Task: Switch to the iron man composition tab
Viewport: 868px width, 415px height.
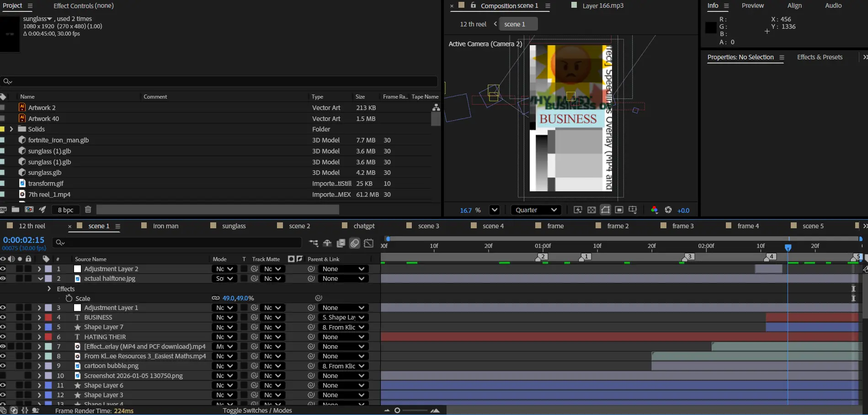Action: [165, 226]
